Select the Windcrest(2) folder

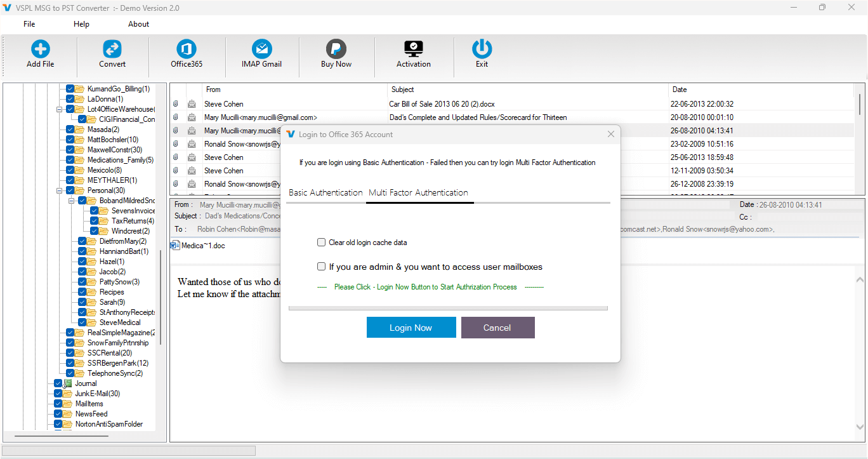(131, 231)
